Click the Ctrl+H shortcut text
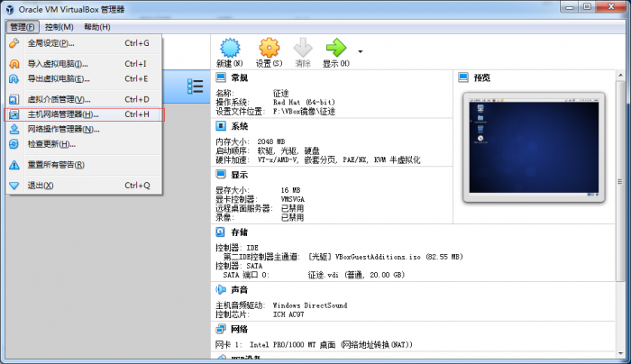Viewport: 631px width, 364px height. tap(137, 114)
